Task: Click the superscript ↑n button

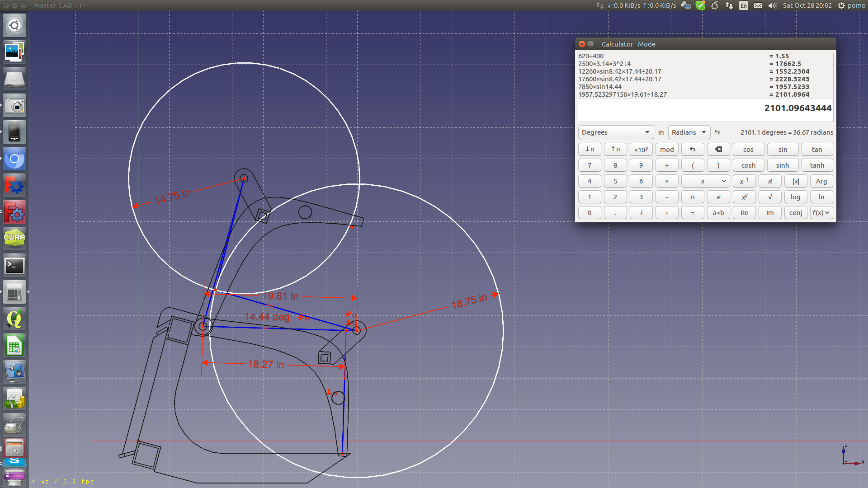Action: click(x=615, y=150)
